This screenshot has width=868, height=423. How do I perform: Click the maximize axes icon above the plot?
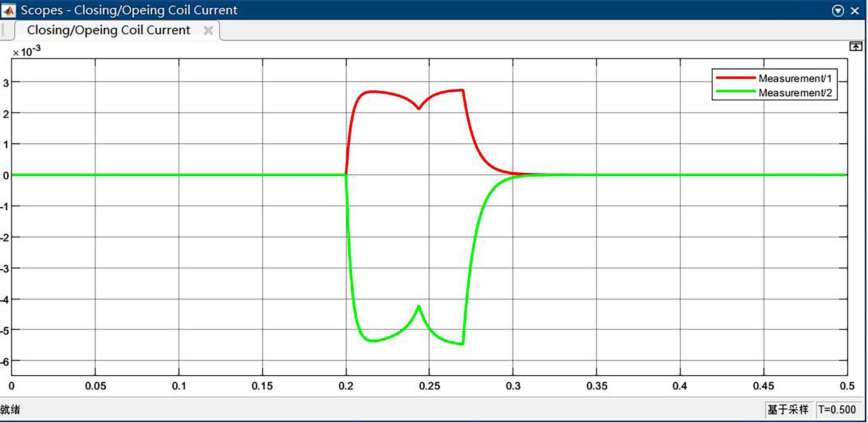855,46
